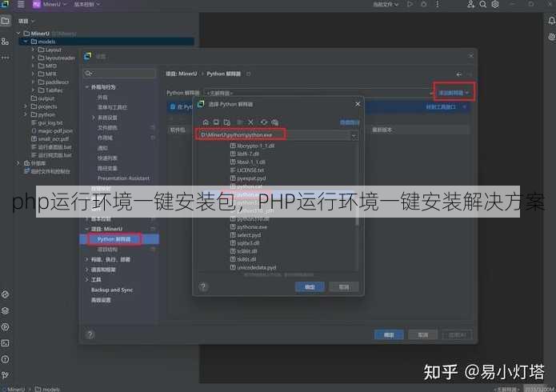The image size is (556, 392).
Task: Click the Debug bug icon in top toolbar
Action: pyautogui.click(x=424, y=4)
